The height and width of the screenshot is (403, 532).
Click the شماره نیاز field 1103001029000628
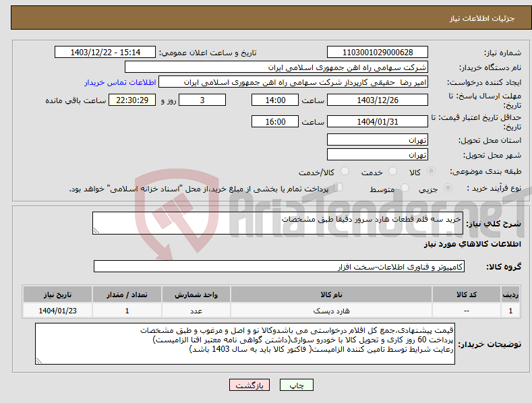coord(378,53)
